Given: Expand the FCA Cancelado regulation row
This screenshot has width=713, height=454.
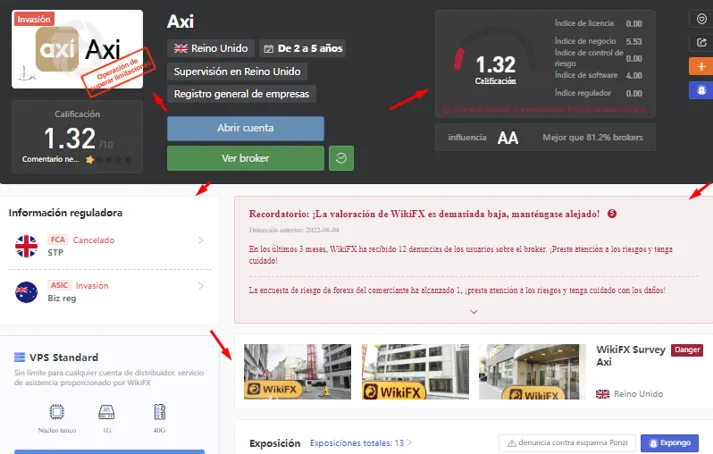Looking at the screenshot, I should [x=110, y=246].
